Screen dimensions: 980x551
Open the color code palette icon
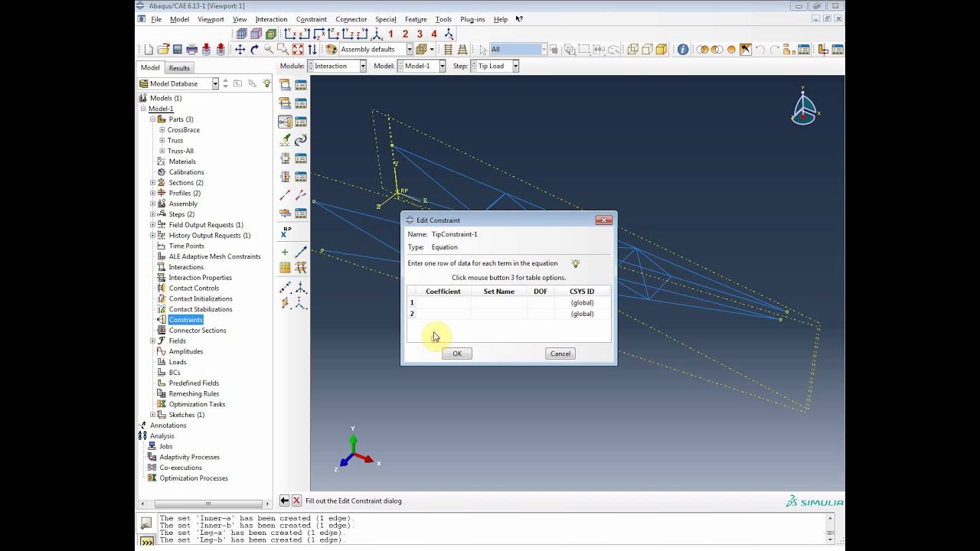tap(331, 49)
